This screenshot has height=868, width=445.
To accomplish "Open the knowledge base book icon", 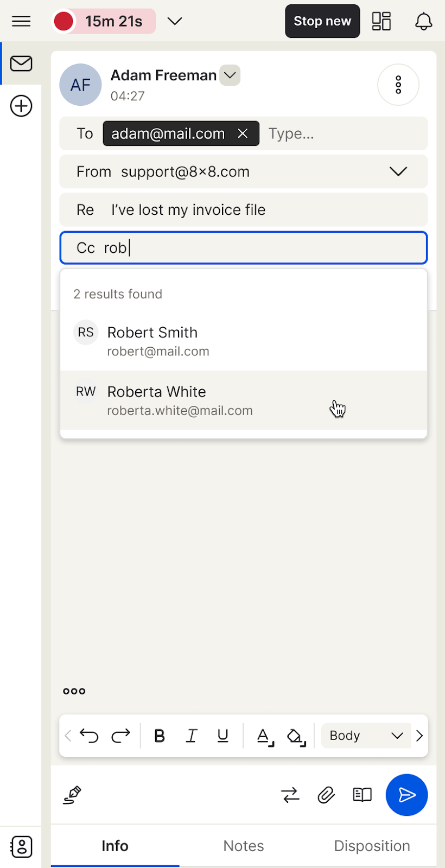I will pyautogui.click(x=362, y=795).
